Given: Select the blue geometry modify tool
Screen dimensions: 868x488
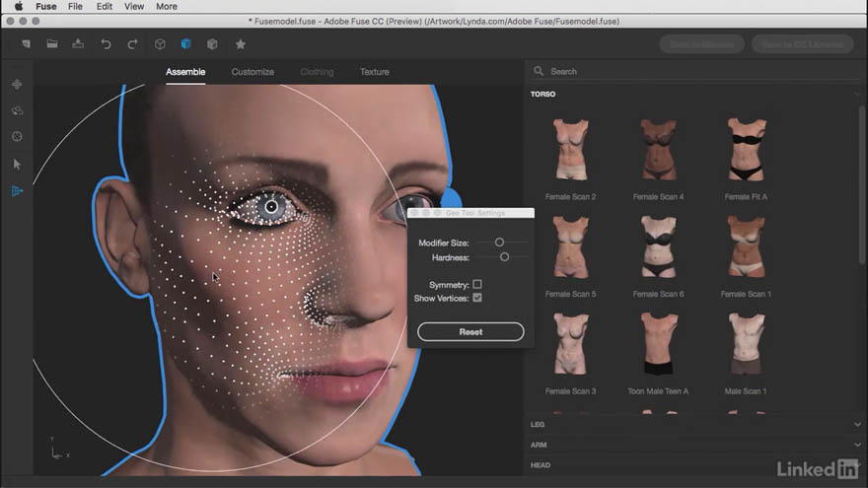Looking at the screenshot, I should [x=17, y=191].
